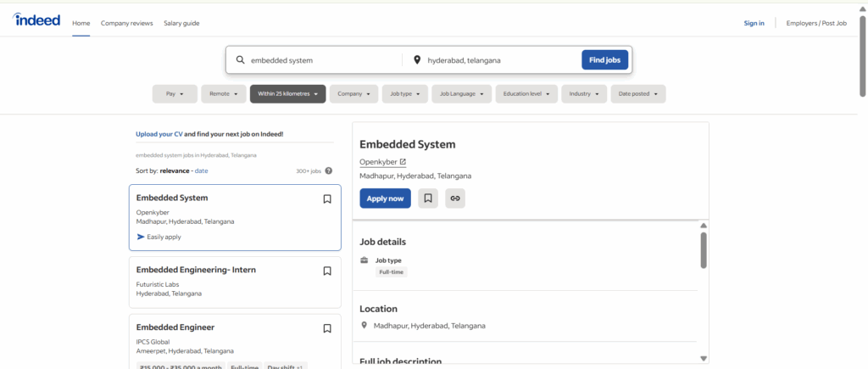Click the save job icon beside Apply now
This screenshot has width=868, height=369.
click(x=428, y=198)
